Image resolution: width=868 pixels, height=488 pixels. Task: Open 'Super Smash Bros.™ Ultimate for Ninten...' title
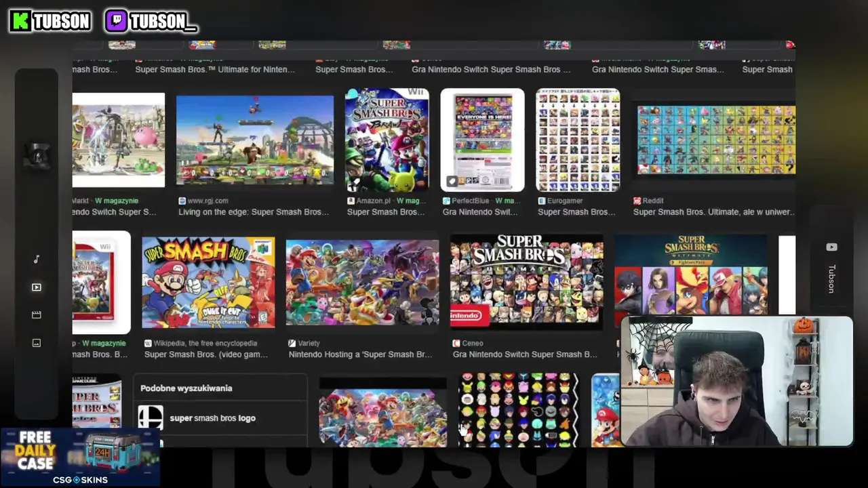[215, 69]
